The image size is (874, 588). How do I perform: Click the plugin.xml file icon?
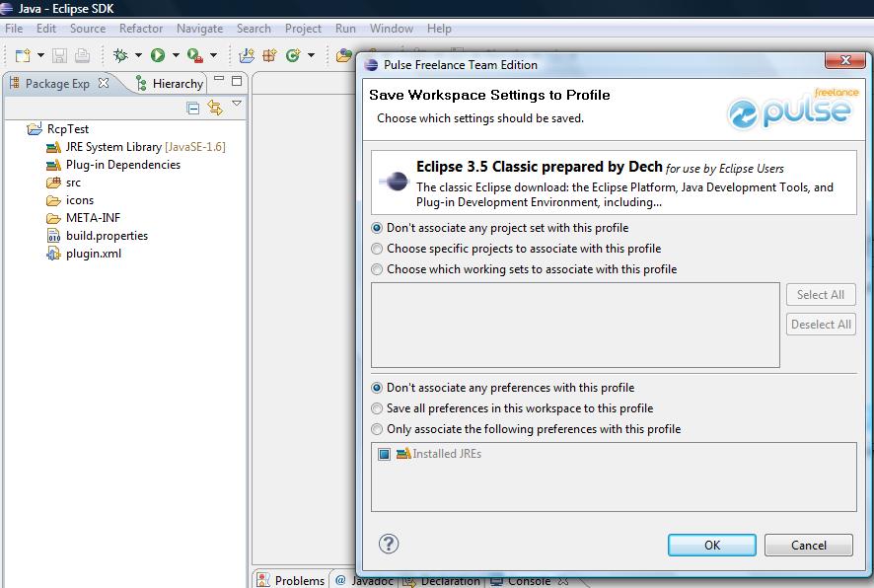coord(53,254)
